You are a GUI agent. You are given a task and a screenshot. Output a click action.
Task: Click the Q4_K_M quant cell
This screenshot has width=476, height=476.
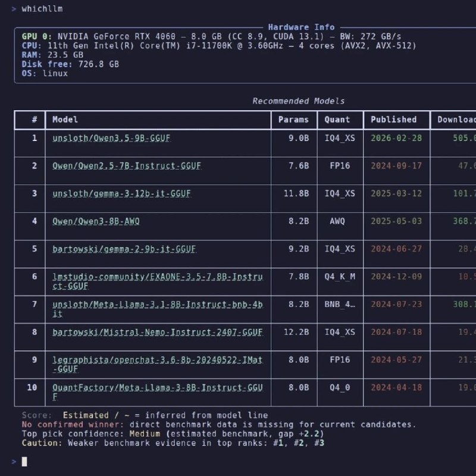(x=340, y=277)
